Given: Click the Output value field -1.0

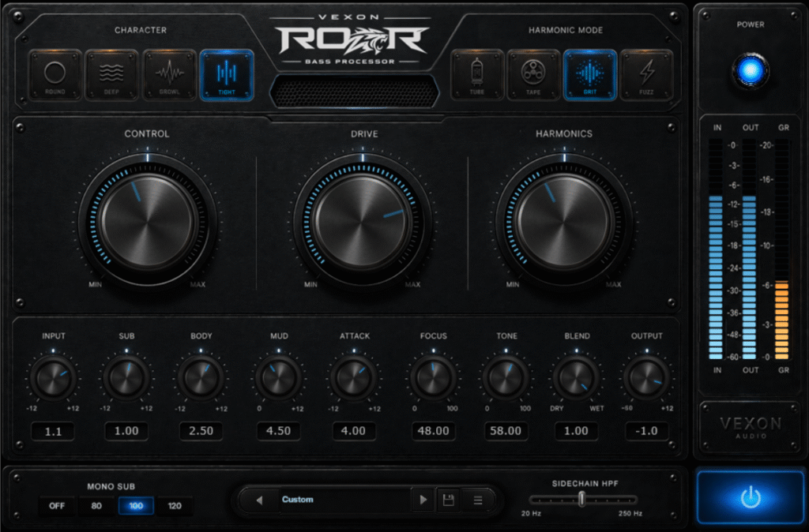Looking at the screenshot, I should click(x=646, y=431).
